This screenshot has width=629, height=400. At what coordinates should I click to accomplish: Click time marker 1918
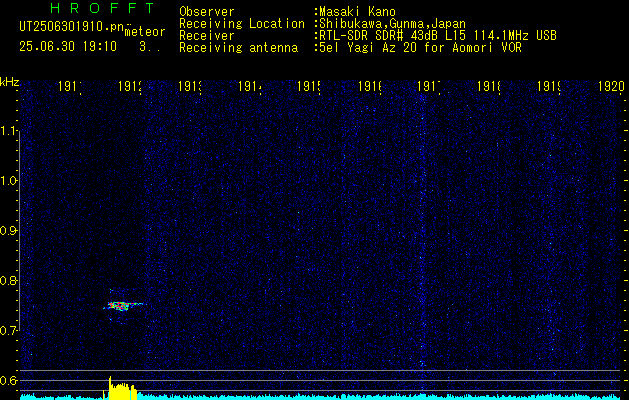coord(489,87)
